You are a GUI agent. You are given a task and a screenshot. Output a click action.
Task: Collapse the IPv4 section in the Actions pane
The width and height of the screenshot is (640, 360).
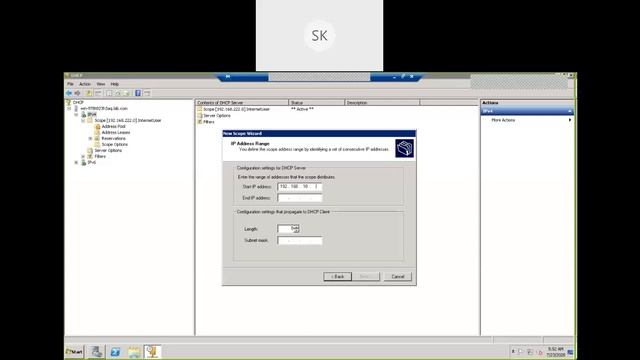570,111
